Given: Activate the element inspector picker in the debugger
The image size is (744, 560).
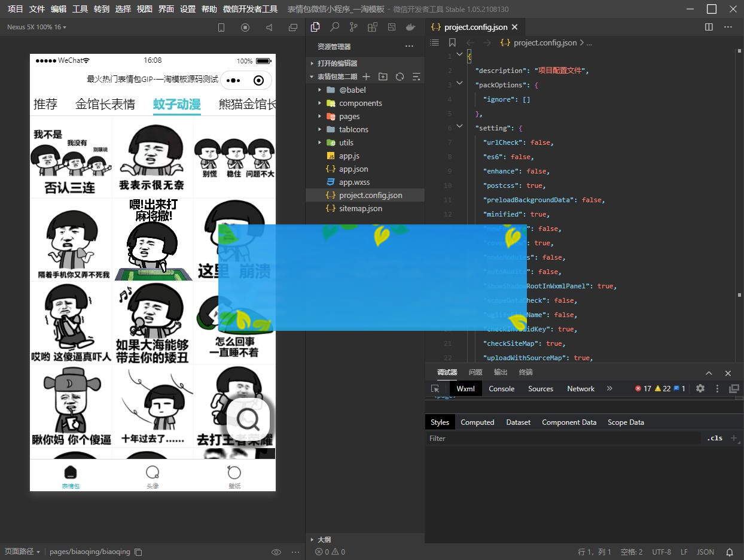Looking at the screenshot, I should (435, 388).
